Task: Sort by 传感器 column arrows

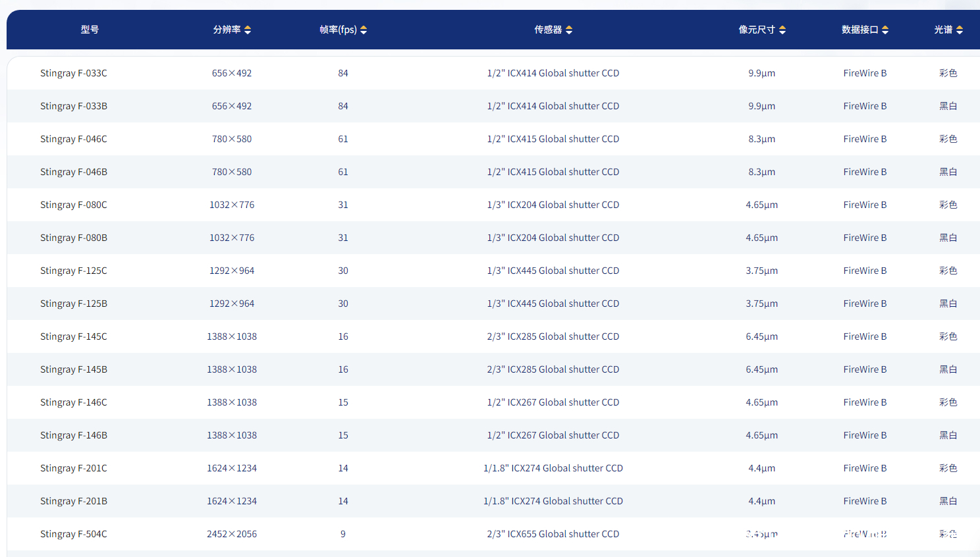Action: [x=569, y=30]
